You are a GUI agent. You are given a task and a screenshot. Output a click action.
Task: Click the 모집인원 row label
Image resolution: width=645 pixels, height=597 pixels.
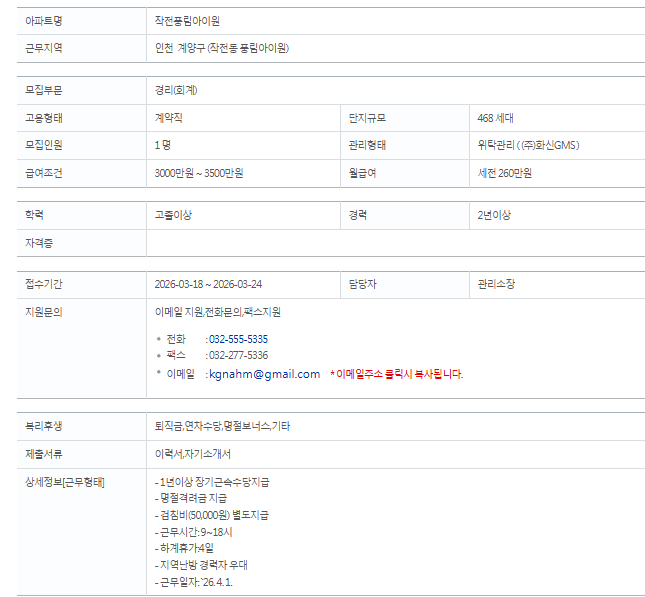tap(44, 145)
